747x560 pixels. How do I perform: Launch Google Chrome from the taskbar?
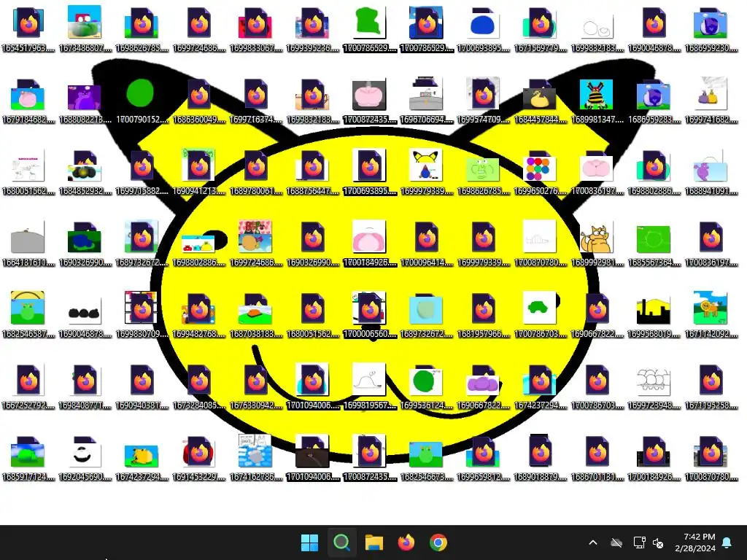(438, 542)
